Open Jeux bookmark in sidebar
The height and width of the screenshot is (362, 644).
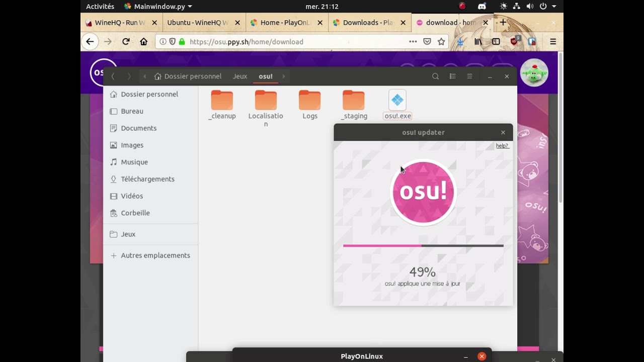(x=150, y=234)
